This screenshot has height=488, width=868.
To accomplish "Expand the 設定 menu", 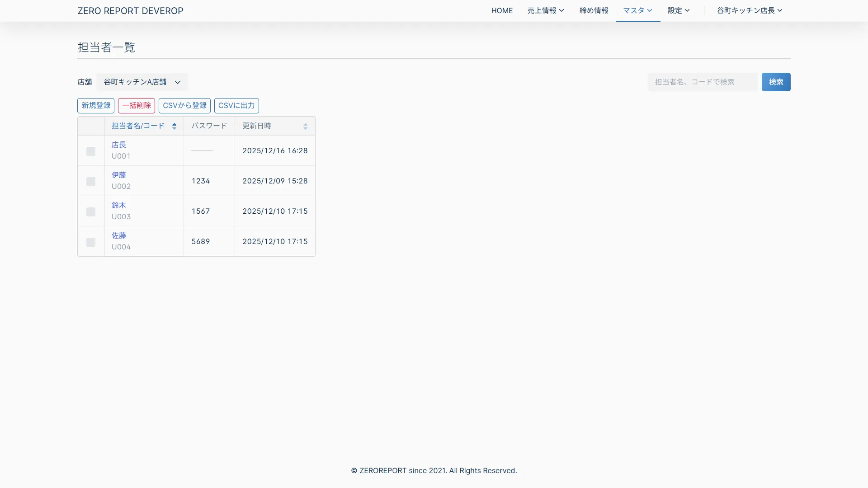I will pyautogui.click(x=678, y=10).
